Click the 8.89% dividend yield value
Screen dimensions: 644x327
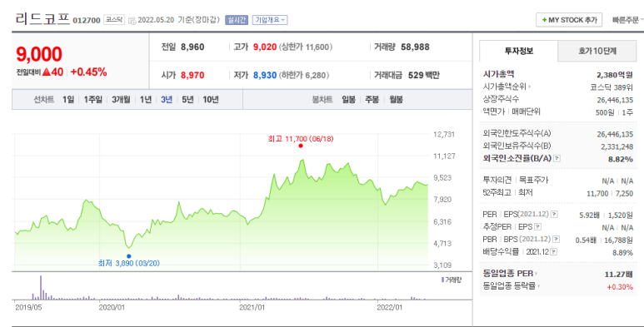tap(622, 253)
